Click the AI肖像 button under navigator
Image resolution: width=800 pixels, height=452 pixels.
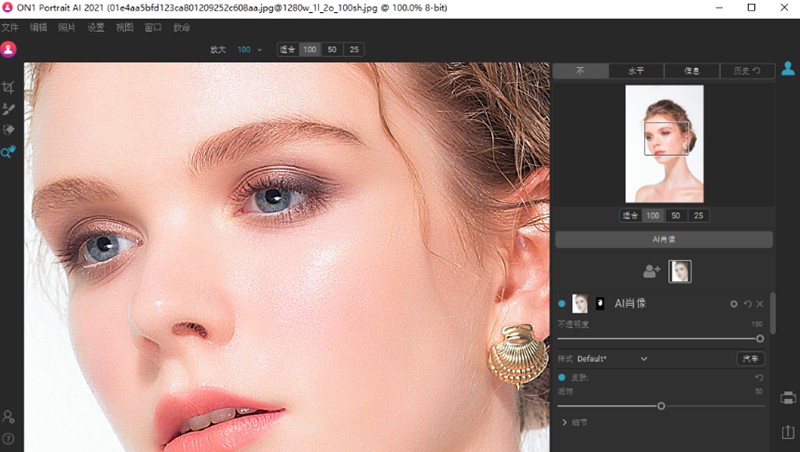664,239
